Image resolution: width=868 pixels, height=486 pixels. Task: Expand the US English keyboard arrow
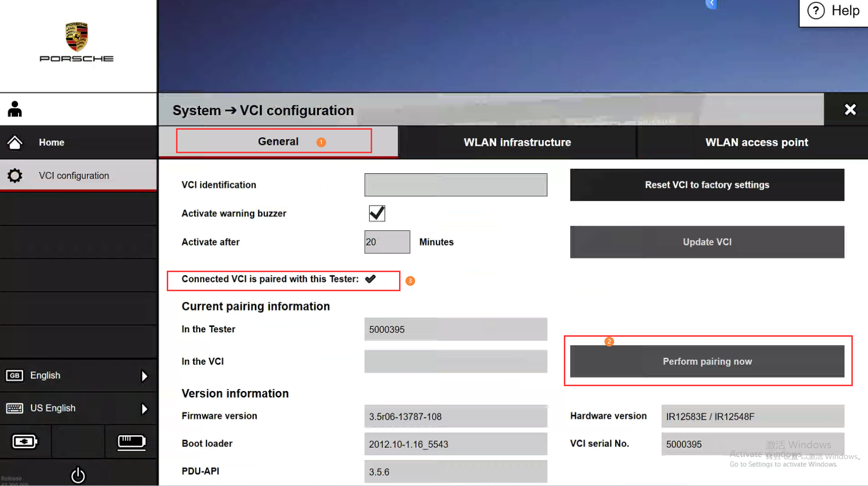click(144, 409)
